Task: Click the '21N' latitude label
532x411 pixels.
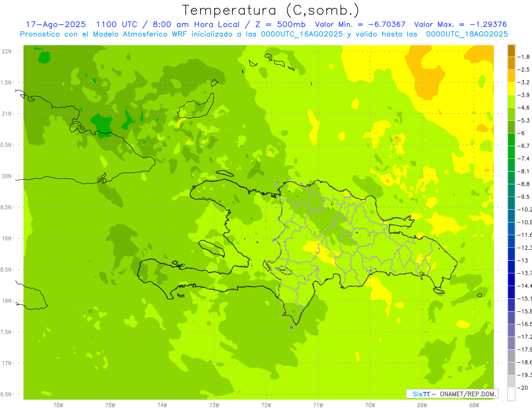Action: [7, 114]
